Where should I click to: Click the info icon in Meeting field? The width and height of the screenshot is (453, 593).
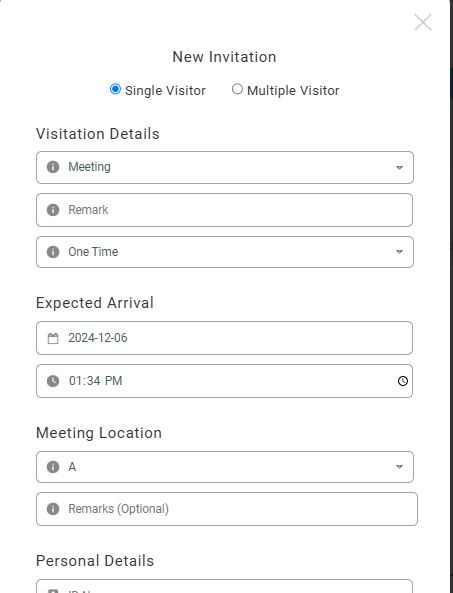click(53, 167)
